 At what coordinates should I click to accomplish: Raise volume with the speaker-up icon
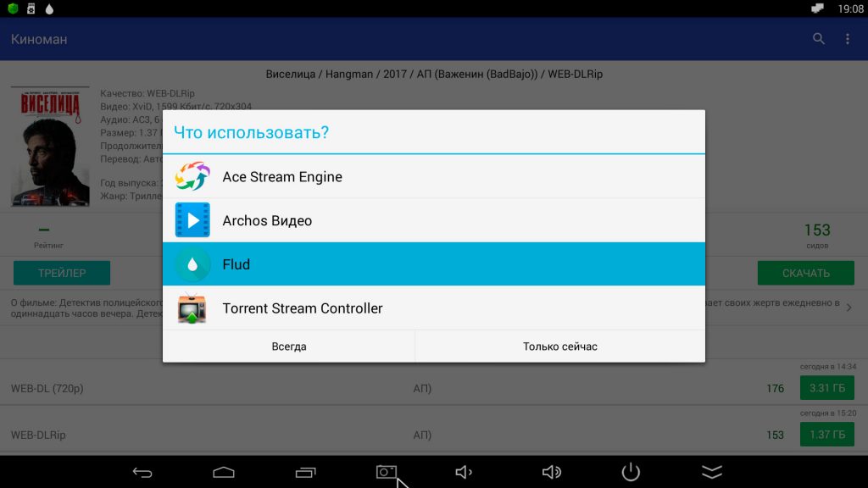(x=551, y=472)
